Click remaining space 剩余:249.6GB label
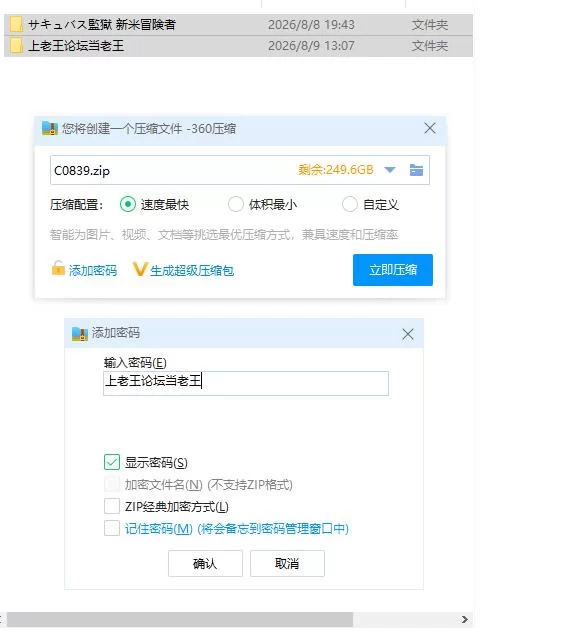 click(x=336, y=170)
